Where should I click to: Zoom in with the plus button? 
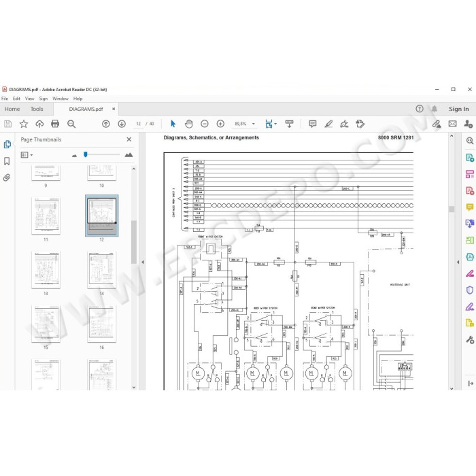[220, 124]
